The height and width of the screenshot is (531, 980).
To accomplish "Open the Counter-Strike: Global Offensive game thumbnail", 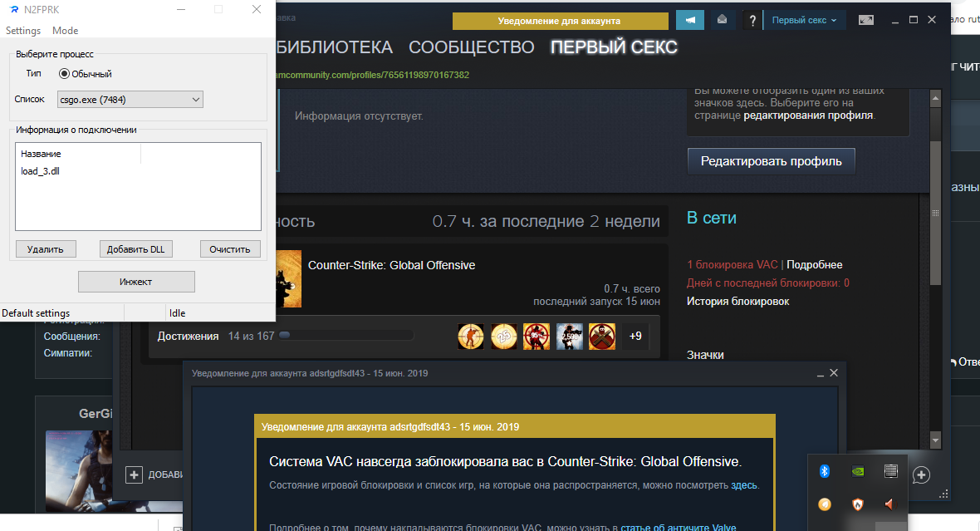I will 289,279.
